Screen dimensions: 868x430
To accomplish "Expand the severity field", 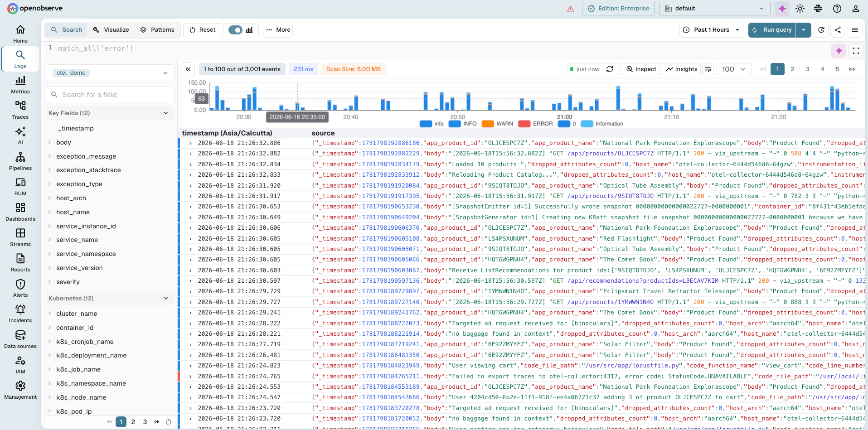I will [x=49, y=282].
